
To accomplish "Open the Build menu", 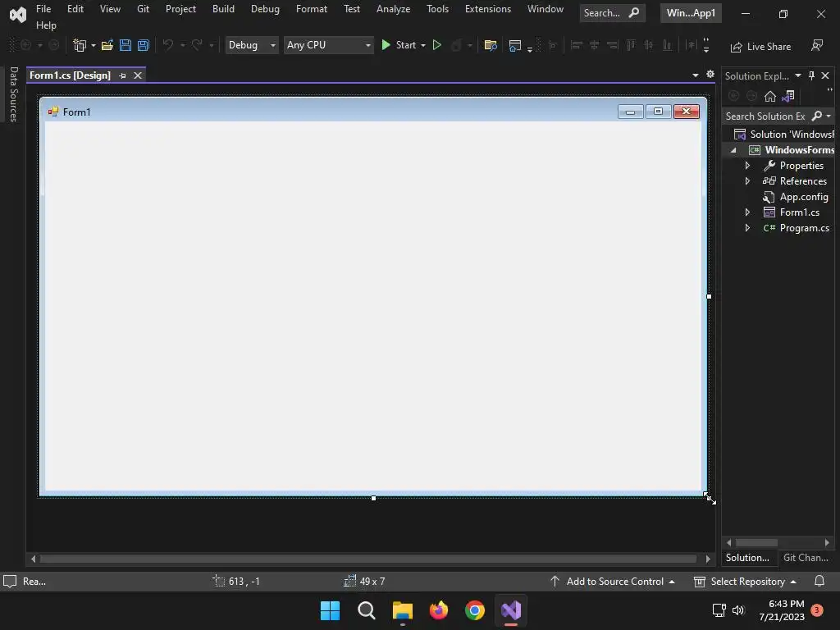I will coord(223,8).
